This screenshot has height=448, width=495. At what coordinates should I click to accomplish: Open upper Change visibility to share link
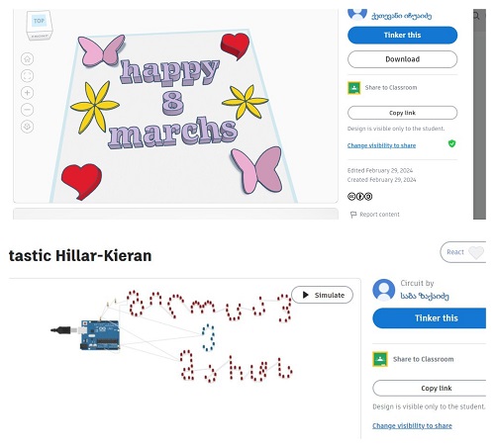(x=381, y=145)
